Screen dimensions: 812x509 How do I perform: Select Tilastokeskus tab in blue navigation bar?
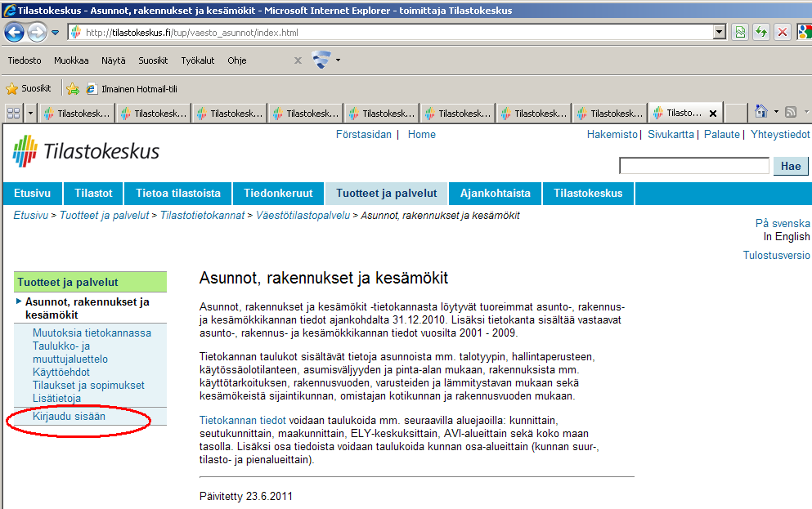(588, 194)
